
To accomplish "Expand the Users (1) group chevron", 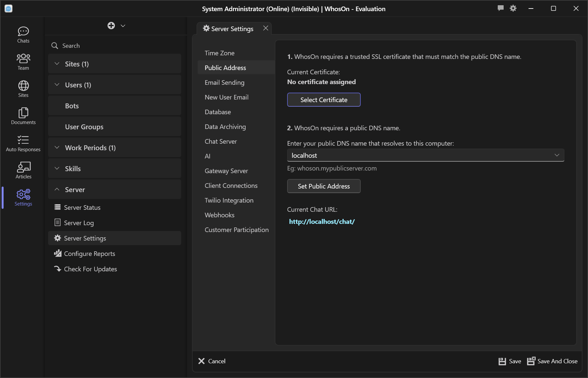I will [x=57, y=84].
